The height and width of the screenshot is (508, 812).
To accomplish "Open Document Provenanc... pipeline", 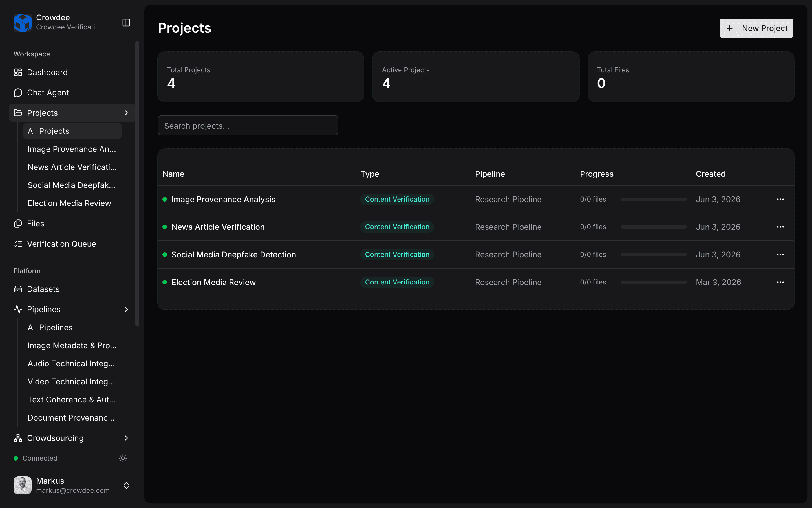I will pos(72,418).
